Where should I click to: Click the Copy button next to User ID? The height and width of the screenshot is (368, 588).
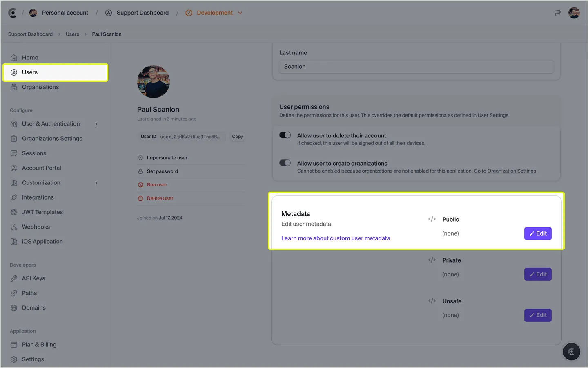tap(237, 137)
